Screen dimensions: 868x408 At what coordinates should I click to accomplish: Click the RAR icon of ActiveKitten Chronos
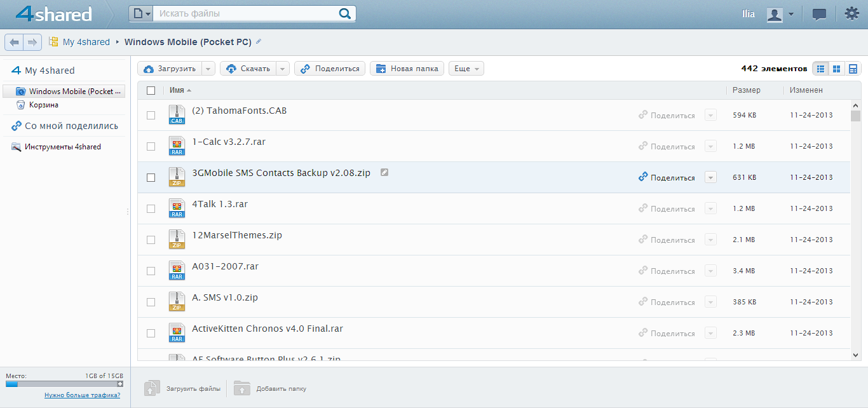(x=177, y=333)
